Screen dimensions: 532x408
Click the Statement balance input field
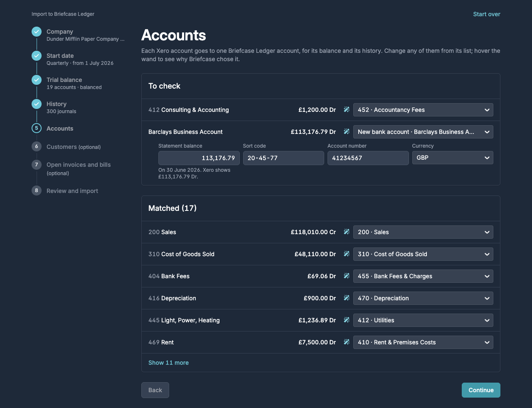click(x=199, y=158)
